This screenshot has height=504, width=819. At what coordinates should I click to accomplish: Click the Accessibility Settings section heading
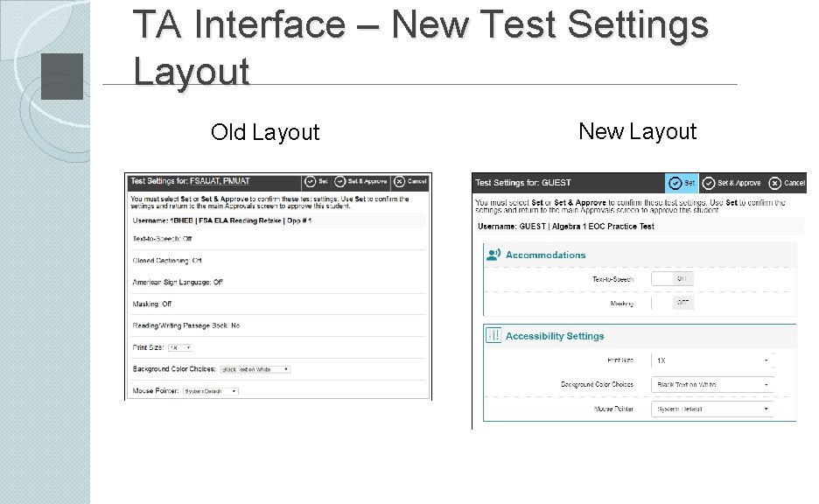pyautogui.click(x=555, y=336)
